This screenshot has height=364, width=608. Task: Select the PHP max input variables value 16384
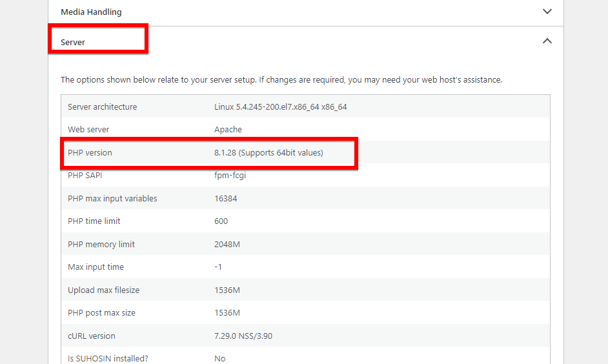[x=225, y=198]
